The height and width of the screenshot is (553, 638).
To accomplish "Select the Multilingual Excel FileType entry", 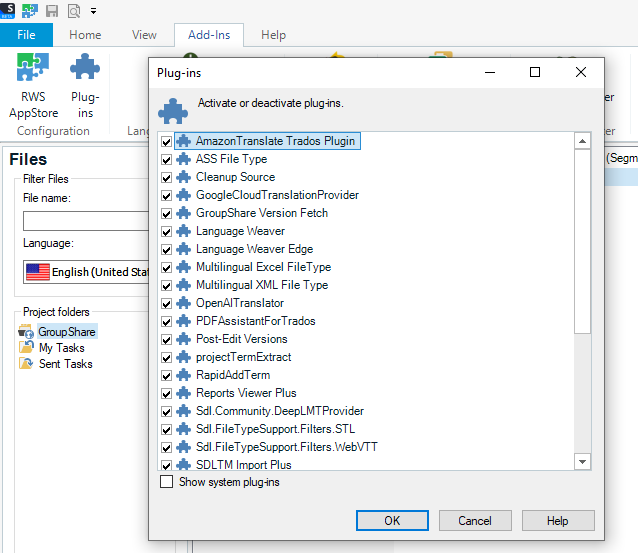I will tap(264, 267).
